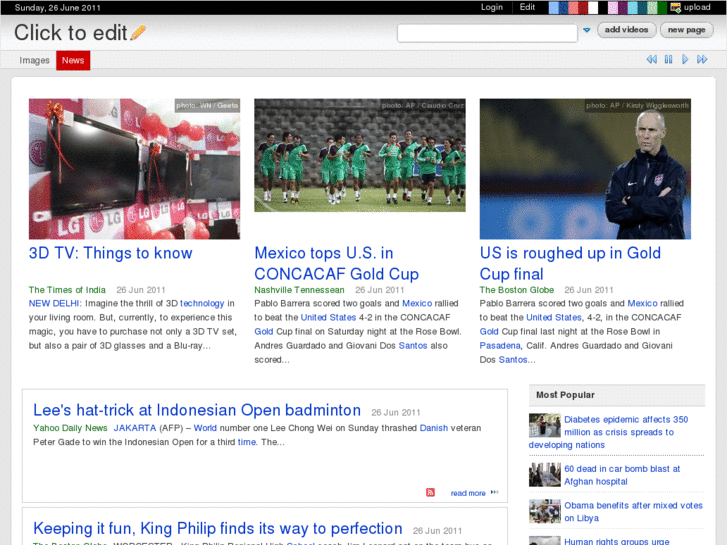Click the 'Santos' link in Nashville Tennessean story
The image size is (727, 545).
[413, 346]
